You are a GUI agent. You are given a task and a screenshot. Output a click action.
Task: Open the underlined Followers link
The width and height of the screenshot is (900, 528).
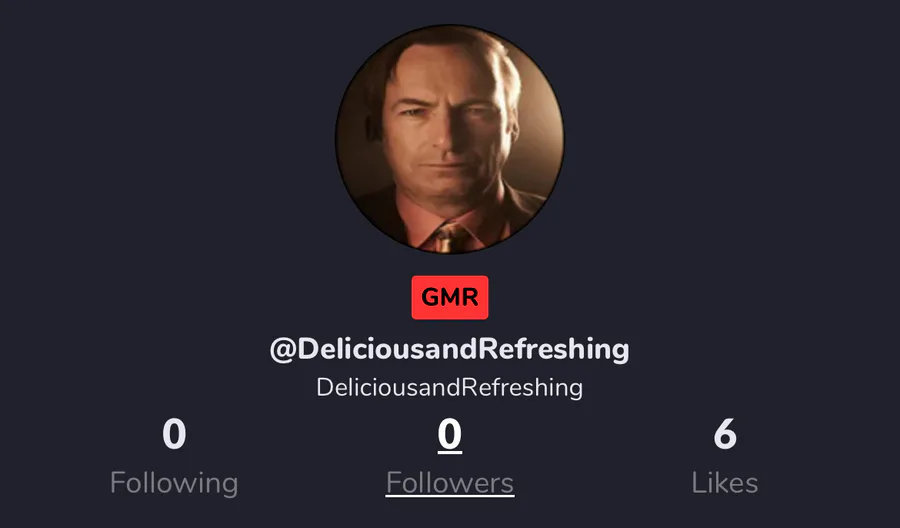449,483
